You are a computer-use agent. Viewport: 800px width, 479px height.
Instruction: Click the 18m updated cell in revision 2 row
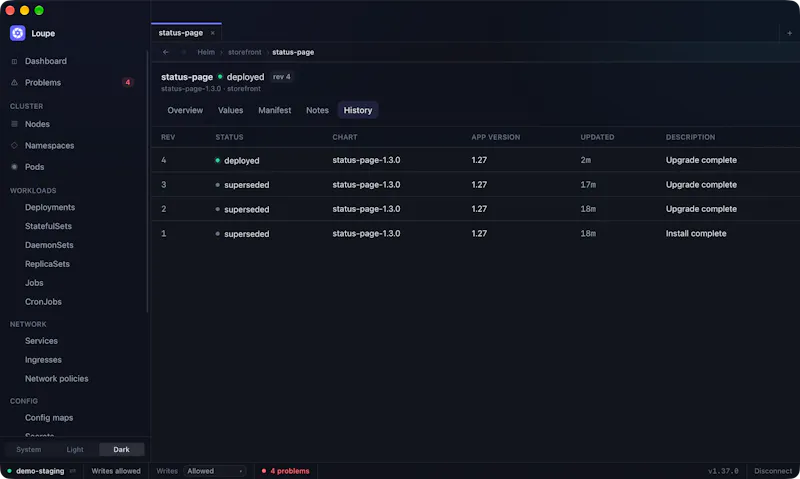(588, 209)
